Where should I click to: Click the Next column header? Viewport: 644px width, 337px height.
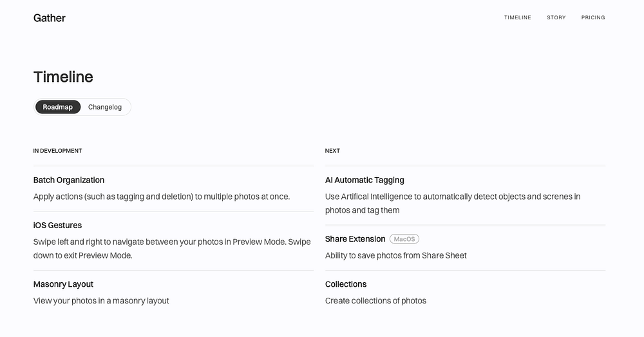click(332, 151)
